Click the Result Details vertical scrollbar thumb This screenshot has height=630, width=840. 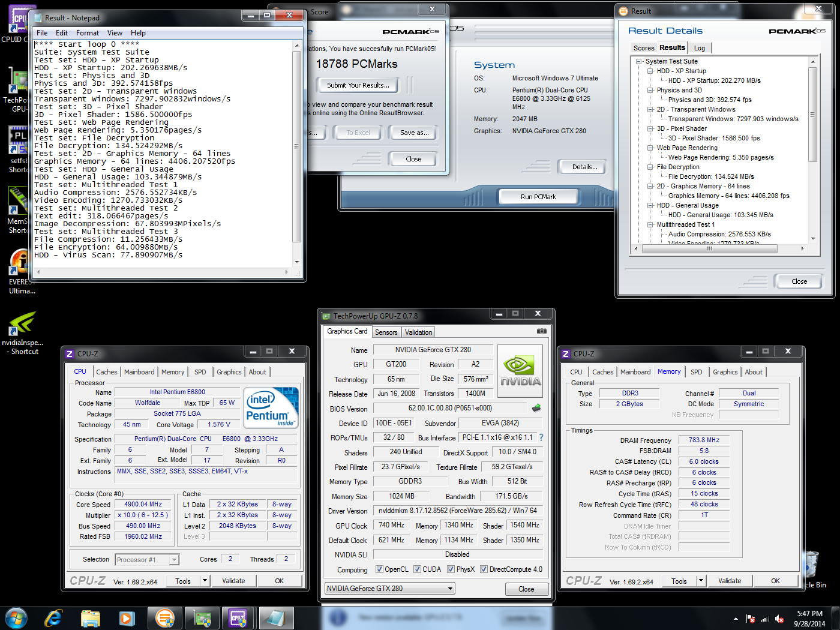point(812,114)
